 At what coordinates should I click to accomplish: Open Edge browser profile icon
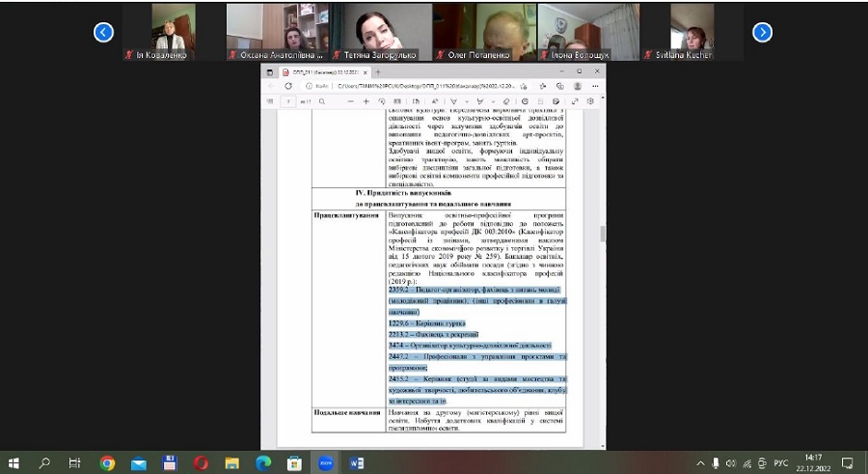(x=576, y=86)
